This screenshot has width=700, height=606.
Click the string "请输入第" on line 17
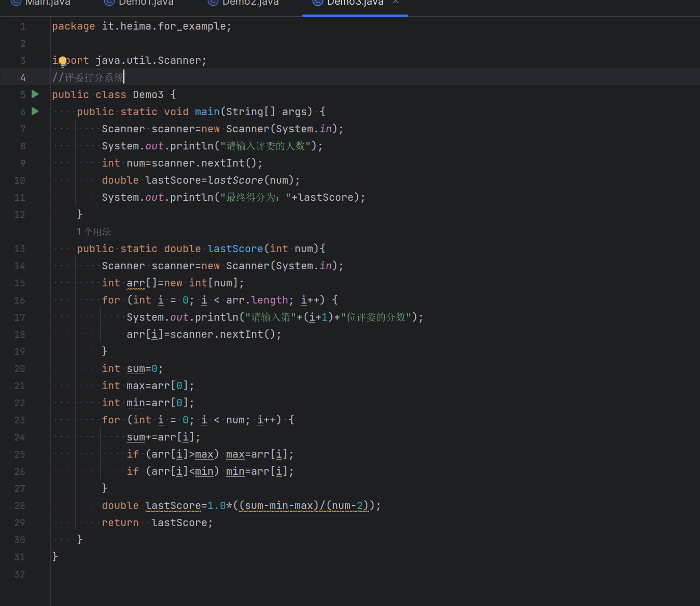pos(271,317)
